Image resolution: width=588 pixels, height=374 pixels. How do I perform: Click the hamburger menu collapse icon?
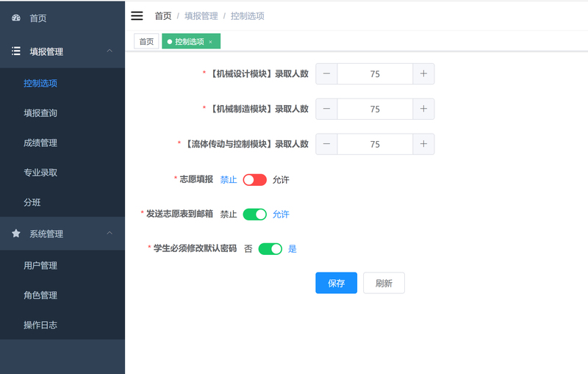(137, 15)
